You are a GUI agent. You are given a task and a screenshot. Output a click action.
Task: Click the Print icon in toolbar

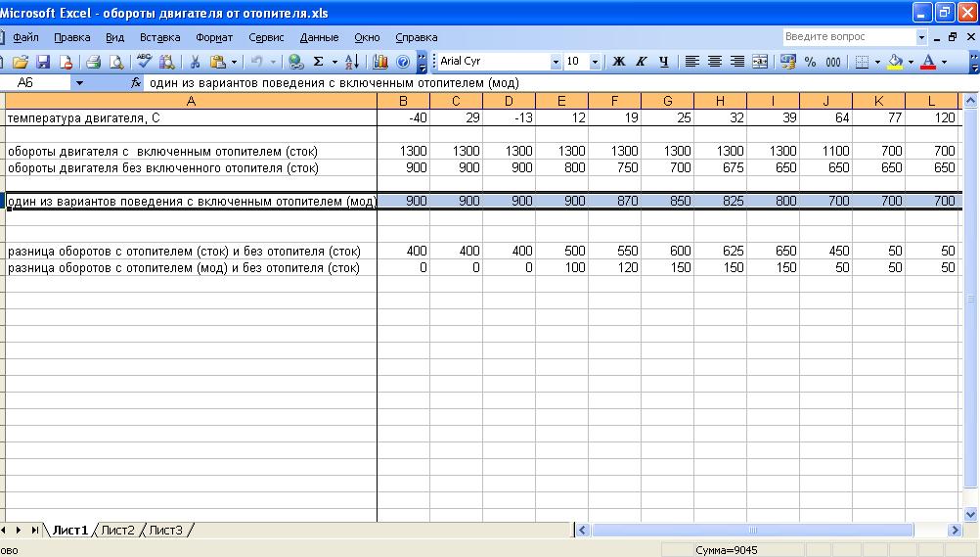(93, 62)
